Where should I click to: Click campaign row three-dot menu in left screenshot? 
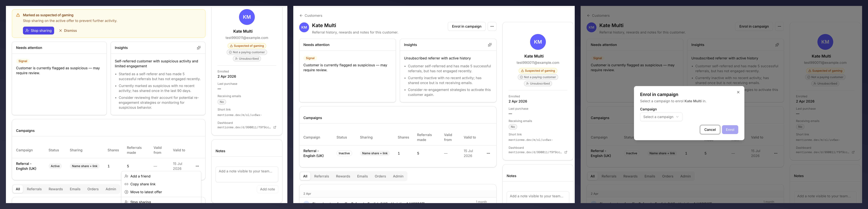(x=197, y=166)
